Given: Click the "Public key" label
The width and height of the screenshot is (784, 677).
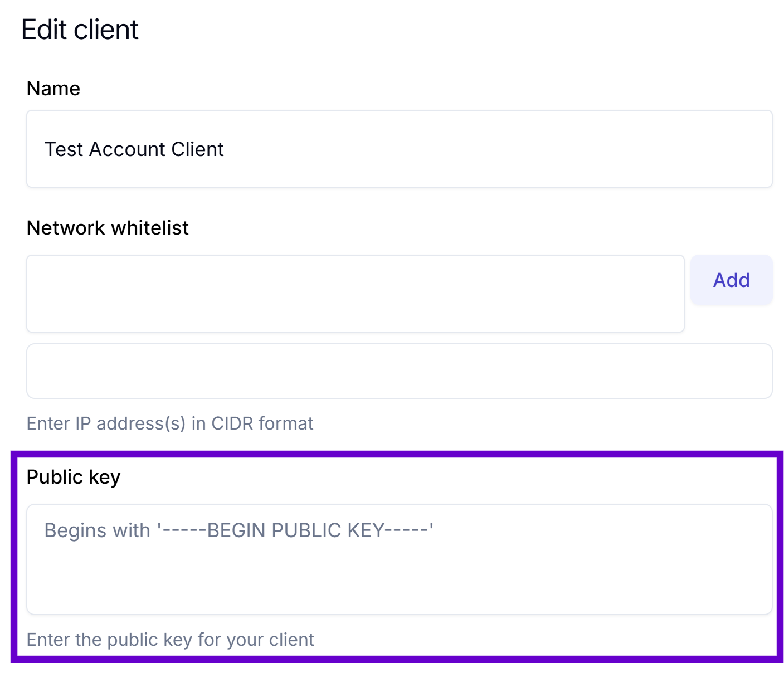Looking at the screenshot, I should coord(74,477).
